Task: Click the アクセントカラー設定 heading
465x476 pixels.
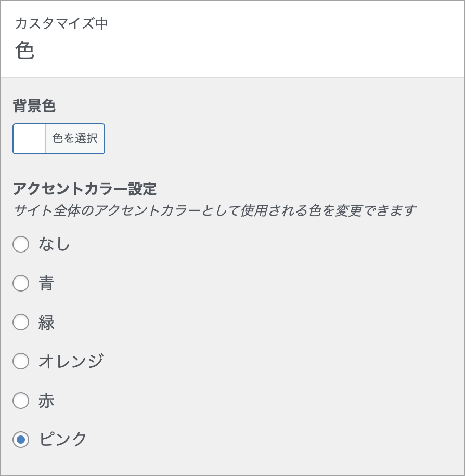Action: point(85,189)
